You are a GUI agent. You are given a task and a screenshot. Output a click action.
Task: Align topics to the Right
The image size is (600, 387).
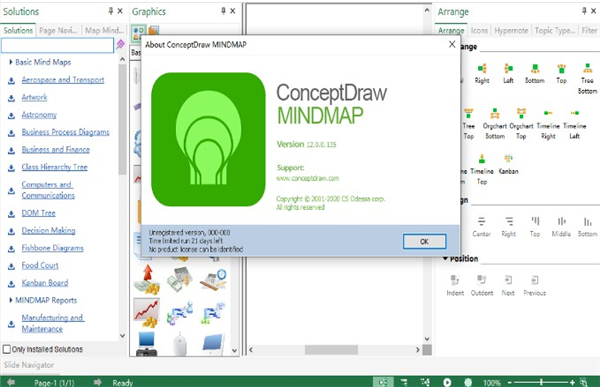click(509, 227)
